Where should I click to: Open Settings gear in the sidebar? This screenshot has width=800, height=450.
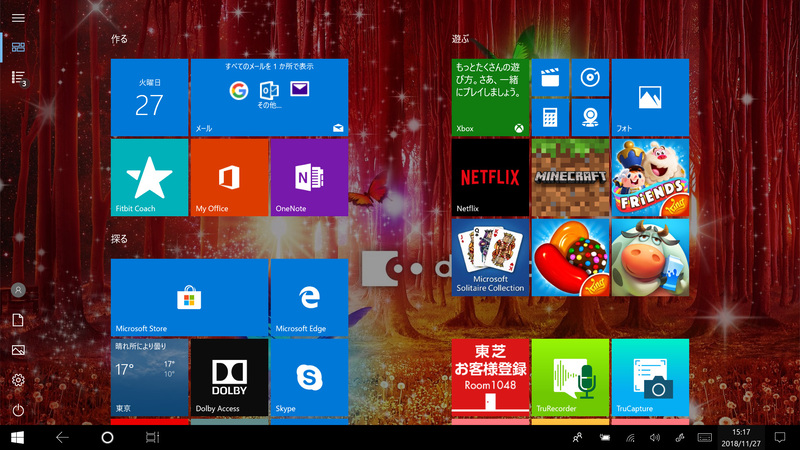[18, 380]
